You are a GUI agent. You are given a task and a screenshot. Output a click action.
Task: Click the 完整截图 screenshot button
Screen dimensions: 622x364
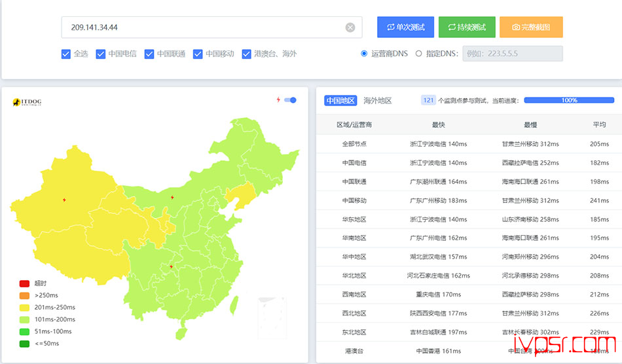coord(531,27)
